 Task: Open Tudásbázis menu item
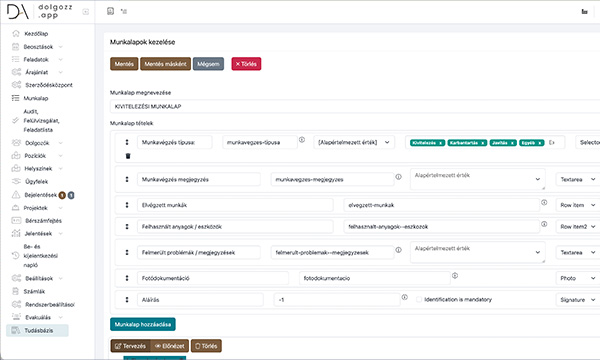[x=37, y=330]
